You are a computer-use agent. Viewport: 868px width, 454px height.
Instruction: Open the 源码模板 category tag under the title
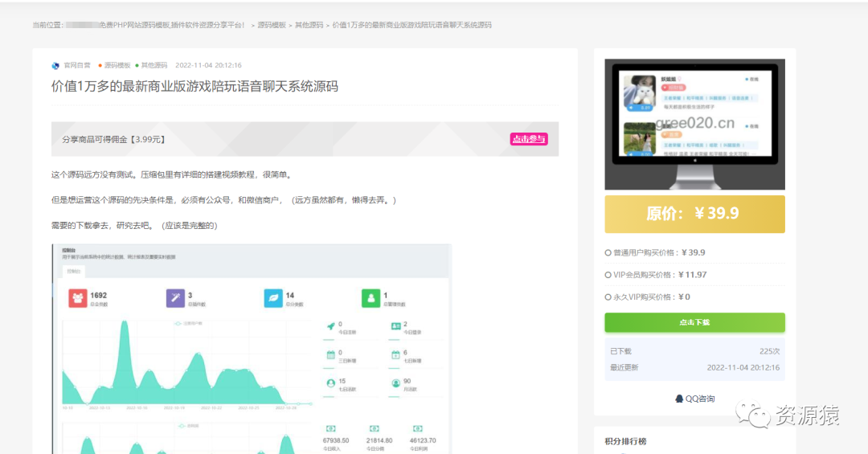(117, 65)
